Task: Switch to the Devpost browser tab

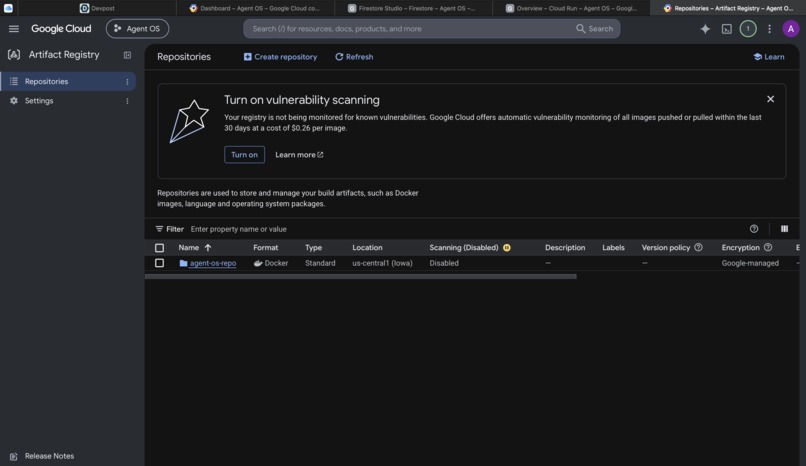Action: [x=97, y=8]
